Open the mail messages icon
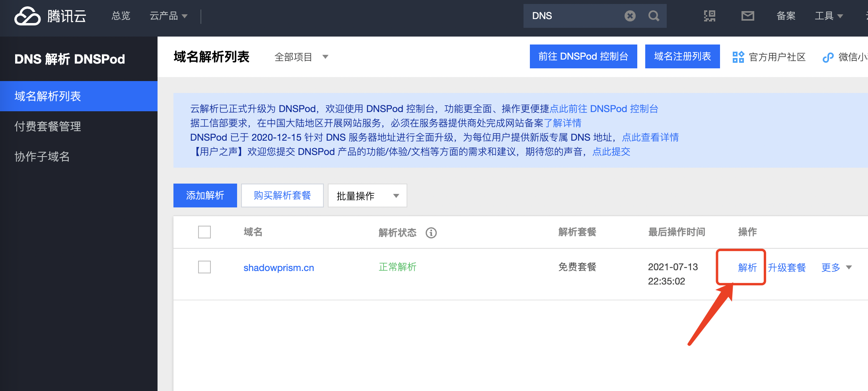 pyautogui.click(x=748, y=16)
